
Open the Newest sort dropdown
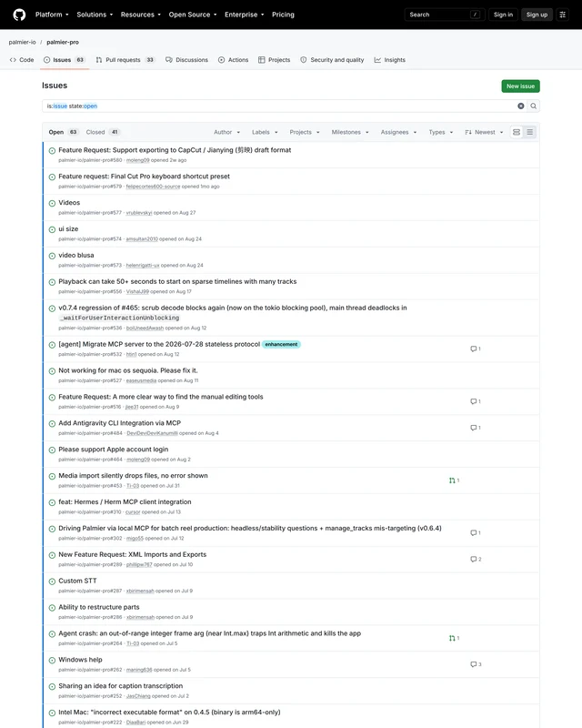484,132
